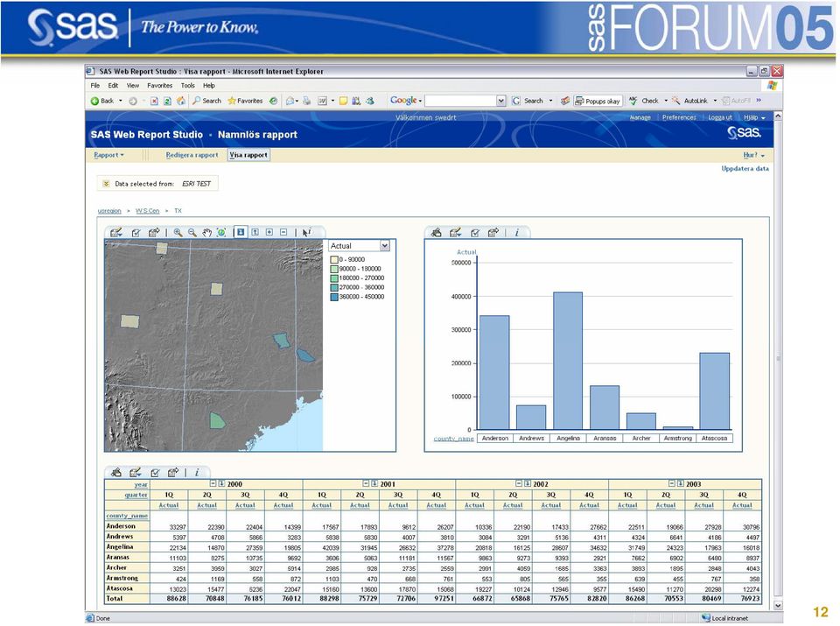Open the Tools menu

[x=187, y=85]
